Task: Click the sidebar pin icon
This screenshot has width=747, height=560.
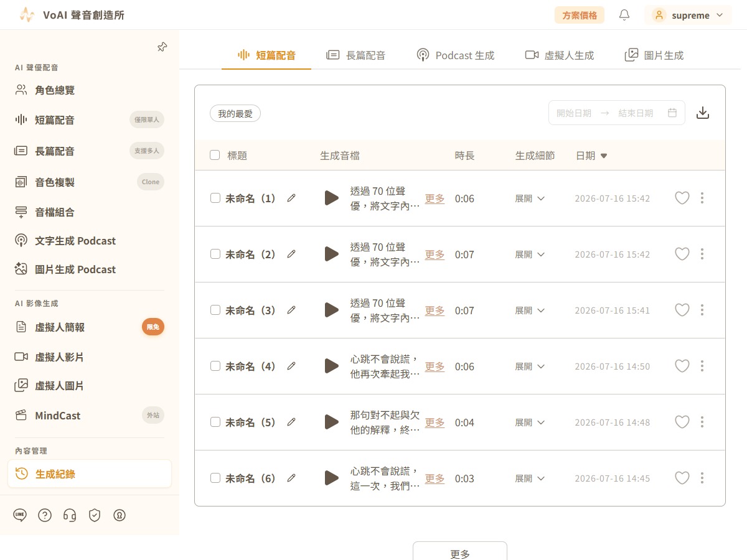Action: pyautogui.click(x=162, y=47)
